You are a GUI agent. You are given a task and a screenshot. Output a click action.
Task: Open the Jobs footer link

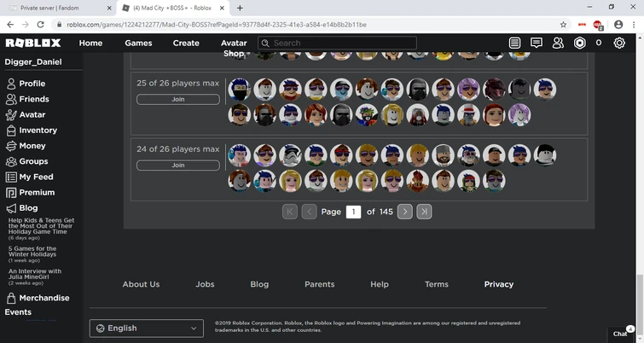(205, 284)
